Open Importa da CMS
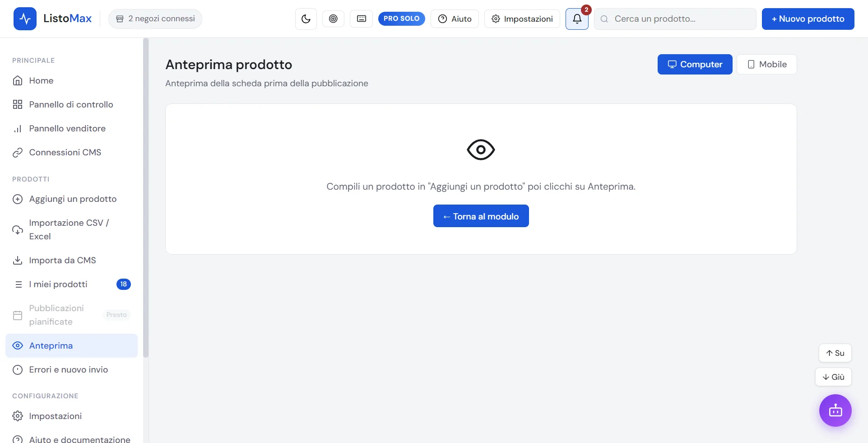Viewport: 868px width, 443px height. [71, 260]
